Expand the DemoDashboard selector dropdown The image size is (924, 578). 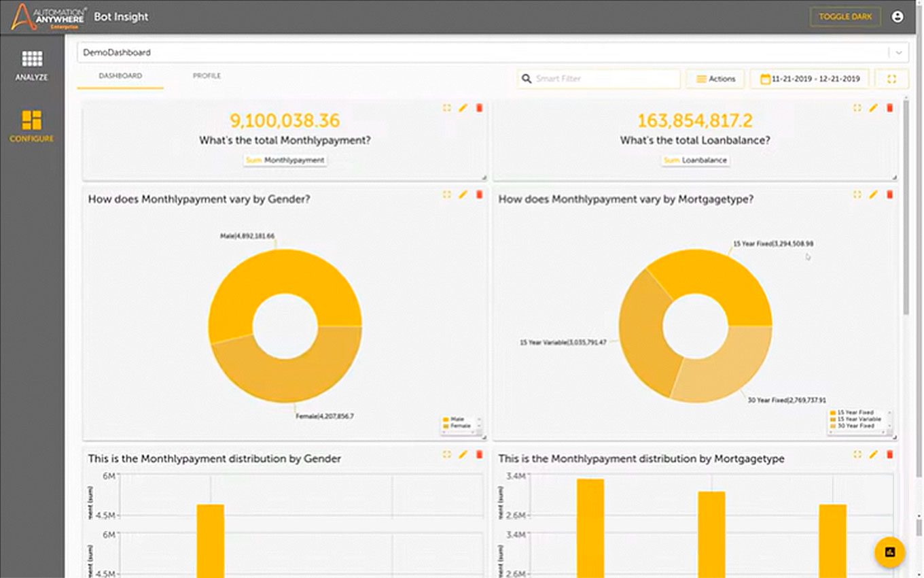pos(899,52)
